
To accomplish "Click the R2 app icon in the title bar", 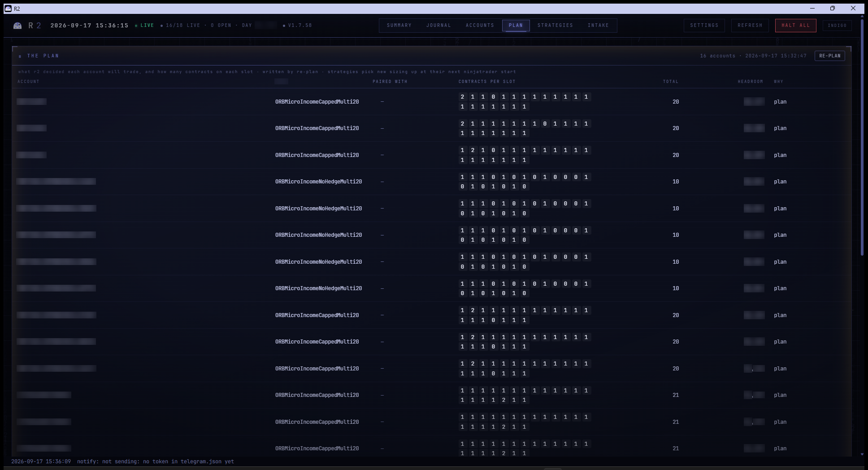I will 8,9.
